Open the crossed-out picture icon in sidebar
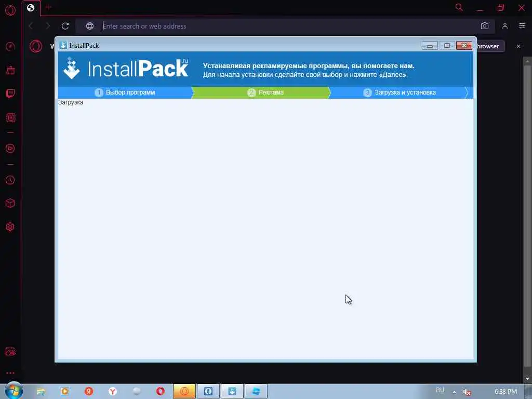 (x=10, y=352)
